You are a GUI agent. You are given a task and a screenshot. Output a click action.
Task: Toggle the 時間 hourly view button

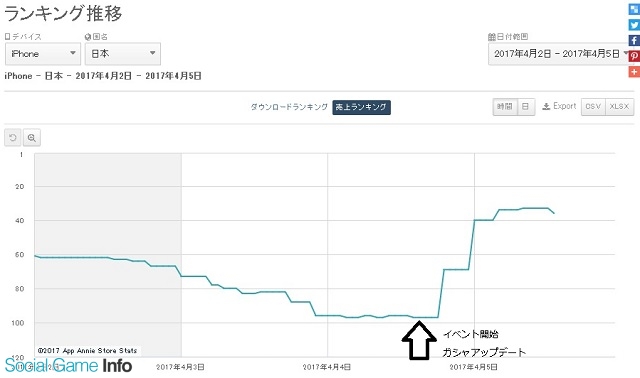[505, 107]
